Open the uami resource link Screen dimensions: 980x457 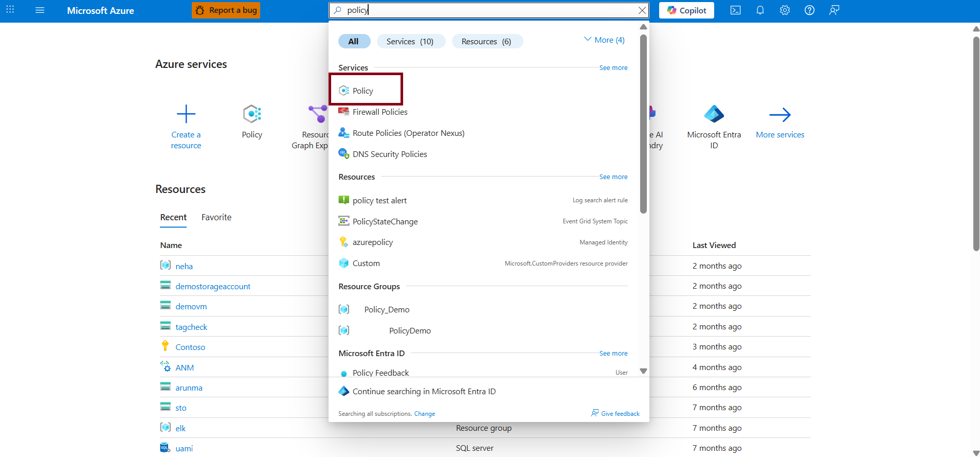click(184, 448)
